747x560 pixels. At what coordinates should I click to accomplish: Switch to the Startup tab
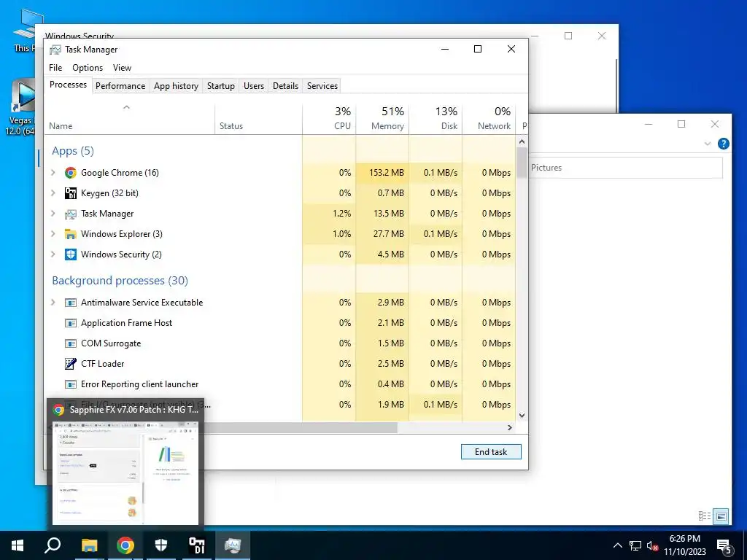[x=220, y=86]
